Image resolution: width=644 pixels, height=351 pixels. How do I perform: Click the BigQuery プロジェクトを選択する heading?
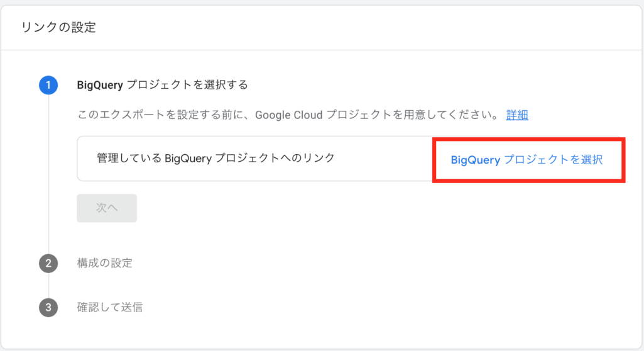point(163,85)
